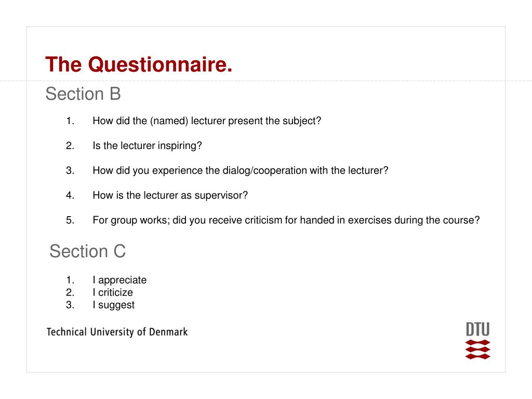Click number 5 in Section B list
The image size is (532, 399).
[x=70, y=220]
